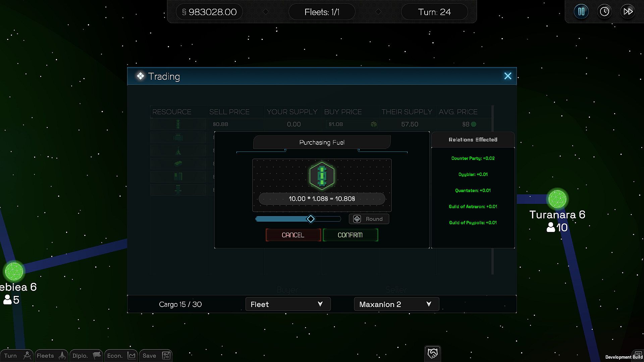Click the green planet node at left
This screenshot has height=362, width=644.
coord(14,271)
